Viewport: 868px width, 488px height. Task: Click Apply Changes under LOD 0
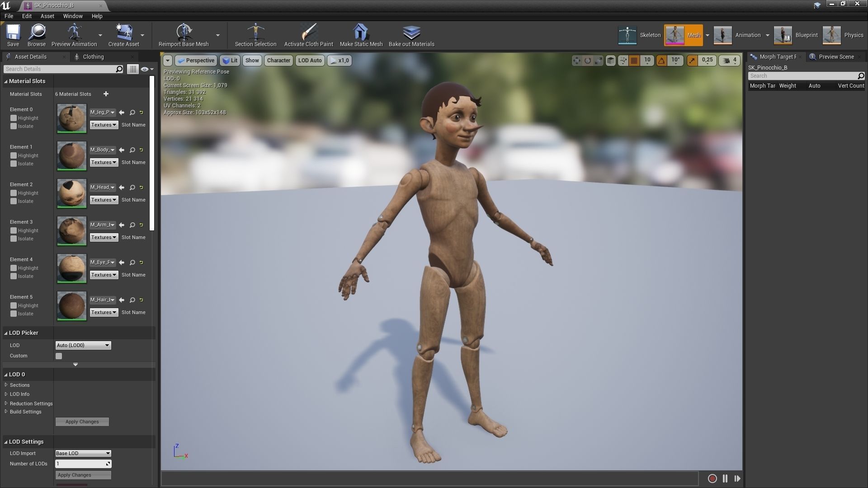[82, 422]
